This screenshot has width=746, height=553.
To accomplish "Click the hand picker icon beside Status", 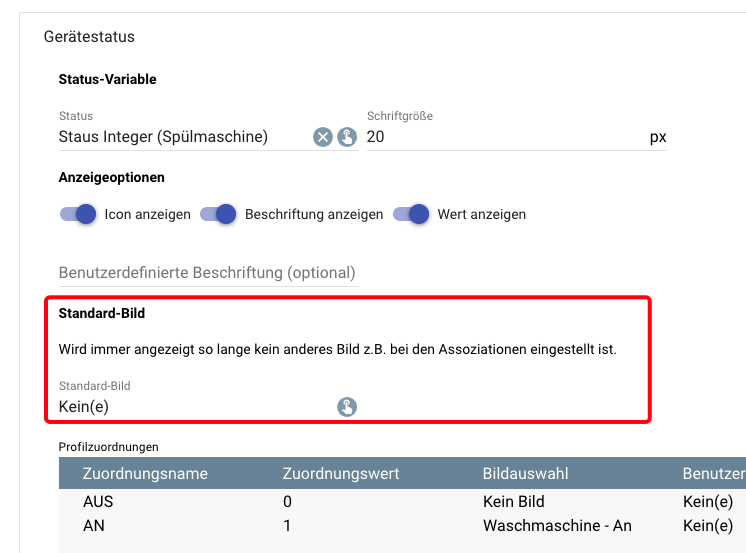I will [346, 137].
